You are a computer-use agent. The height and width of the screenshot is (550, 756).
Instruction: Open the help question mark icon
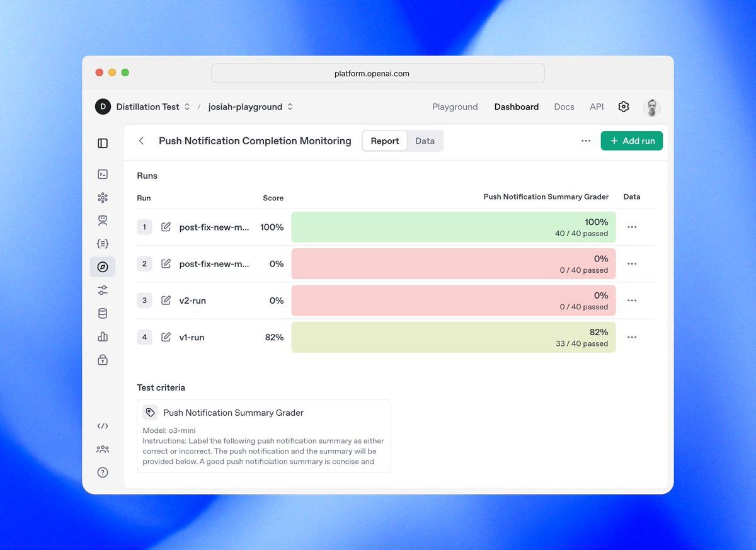pos(103,473)
